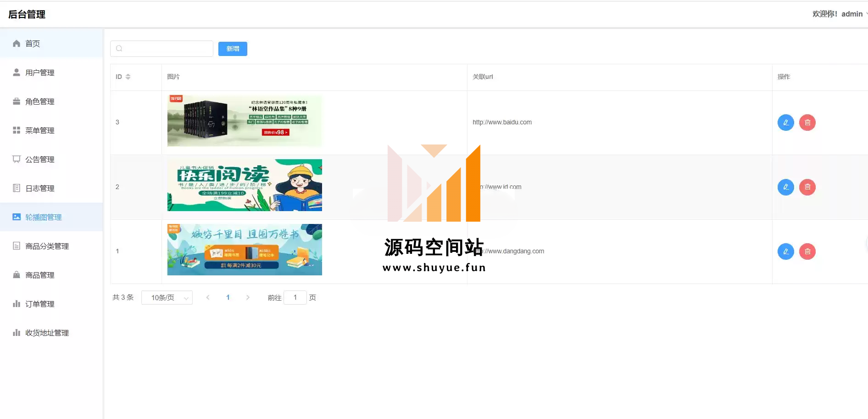Click the notebook icon beside 日志管理
This screenshot has width=868, height=419.
pos(17,188)
